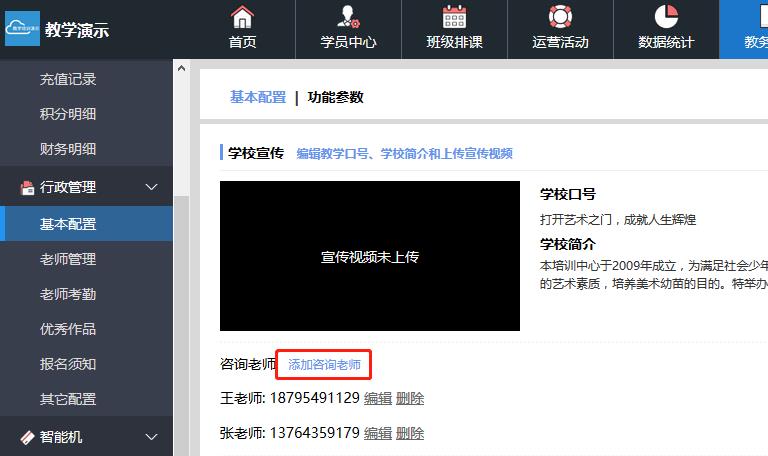Select the 运营活动 lifebuoy icon
This screenshot has width=768, height=456.
[560, 17]
